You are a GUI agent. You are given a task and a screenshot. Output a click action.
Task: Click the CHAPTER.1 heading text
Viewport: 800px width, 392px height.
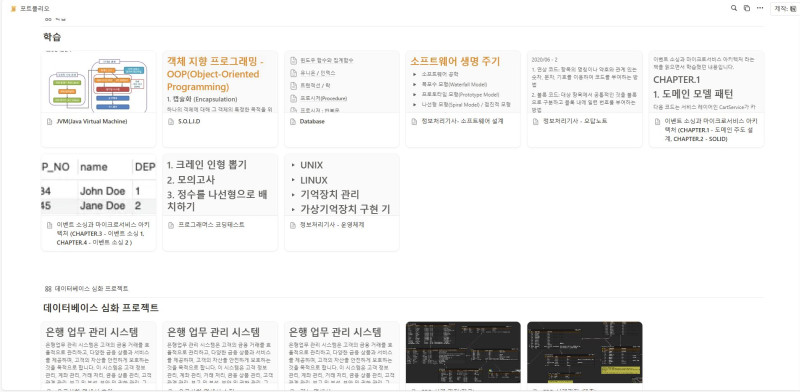pyautogui.click(x=677, y=80)
